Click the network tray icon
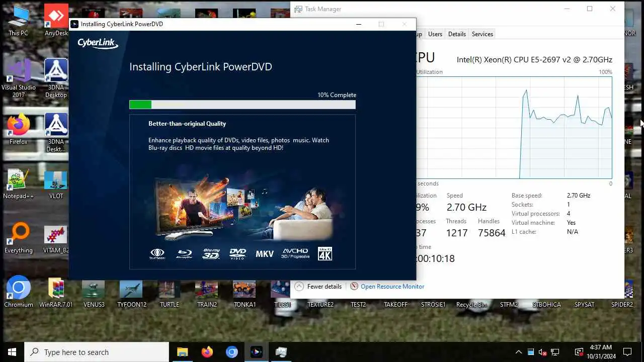Viewport: 644px width, 362px height. click(x=555, y=352)
